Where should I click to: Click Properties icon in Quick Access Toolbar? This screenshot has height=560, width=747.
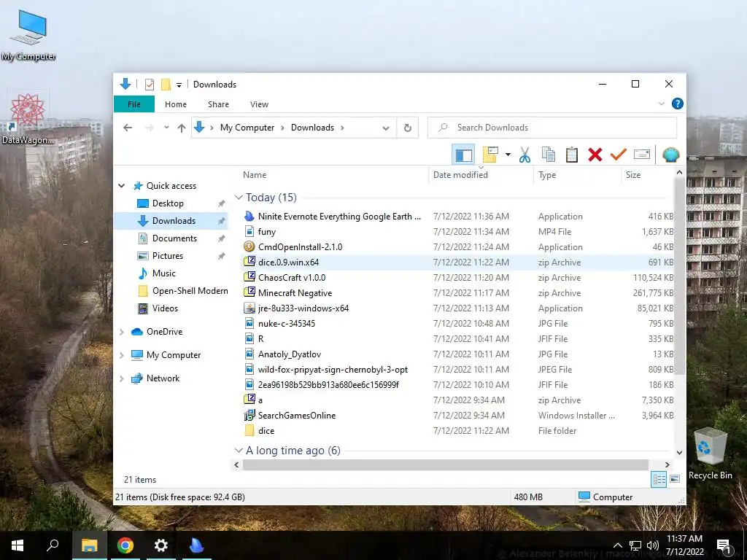pos(149,85)
